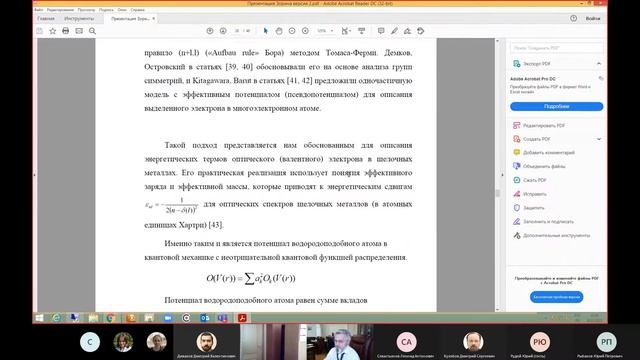Click participant tile with initials СА
The height and width of the screenshot is (360, 640).
(406, 342)
